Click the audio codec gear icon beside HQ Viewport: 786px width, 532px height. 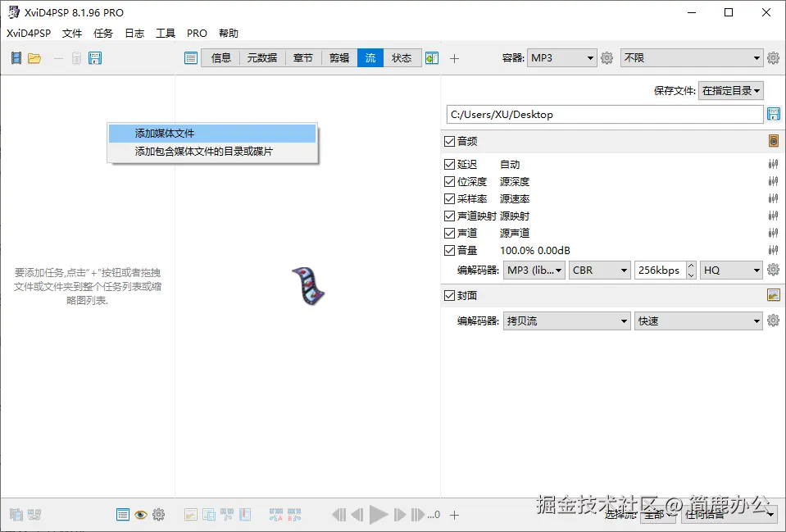(773, 270)
